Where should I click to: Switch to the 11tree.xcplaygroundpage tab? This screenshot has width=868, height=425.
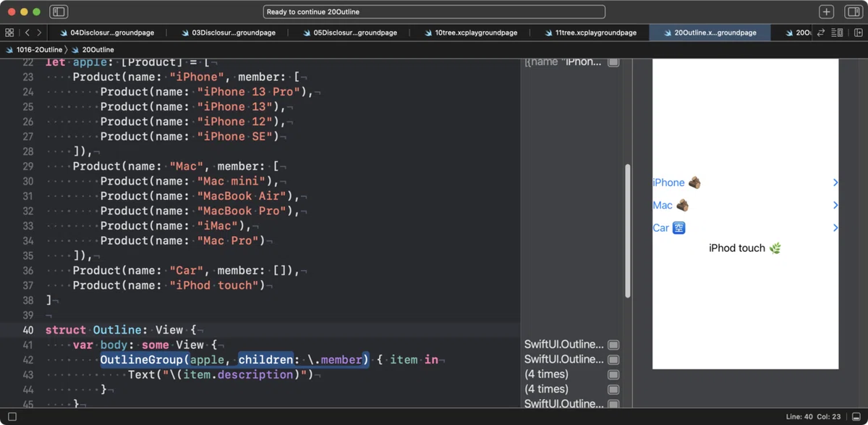click(590, 33)
